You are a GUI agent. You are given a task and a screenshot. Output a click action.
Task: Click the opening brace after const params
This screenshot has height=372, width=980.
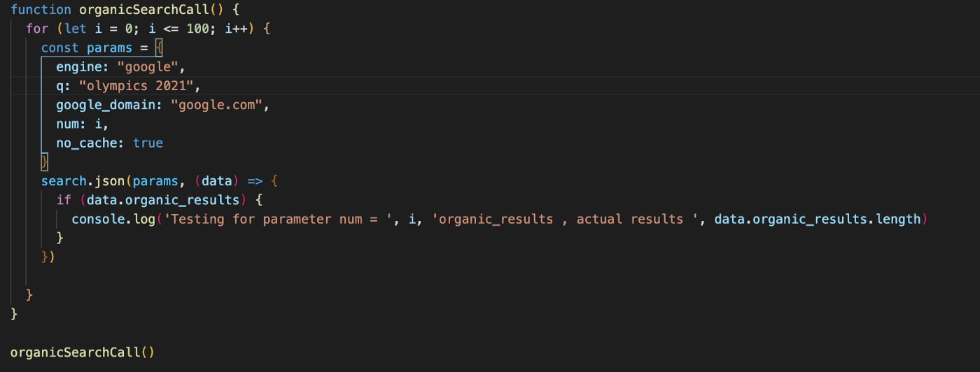tap(160, 48)
